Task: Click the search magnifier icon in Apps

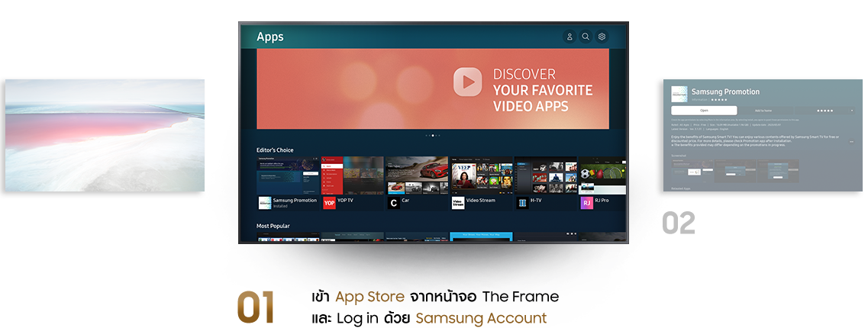Action: (585, 37)
